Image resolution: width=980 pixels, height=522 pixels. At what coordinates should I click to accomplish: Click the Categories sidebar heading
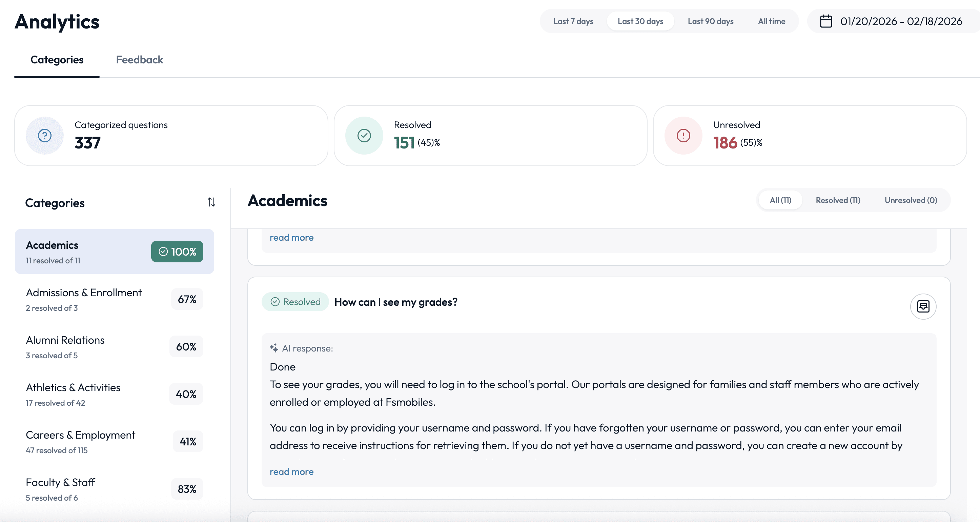(x=55, y=203)
